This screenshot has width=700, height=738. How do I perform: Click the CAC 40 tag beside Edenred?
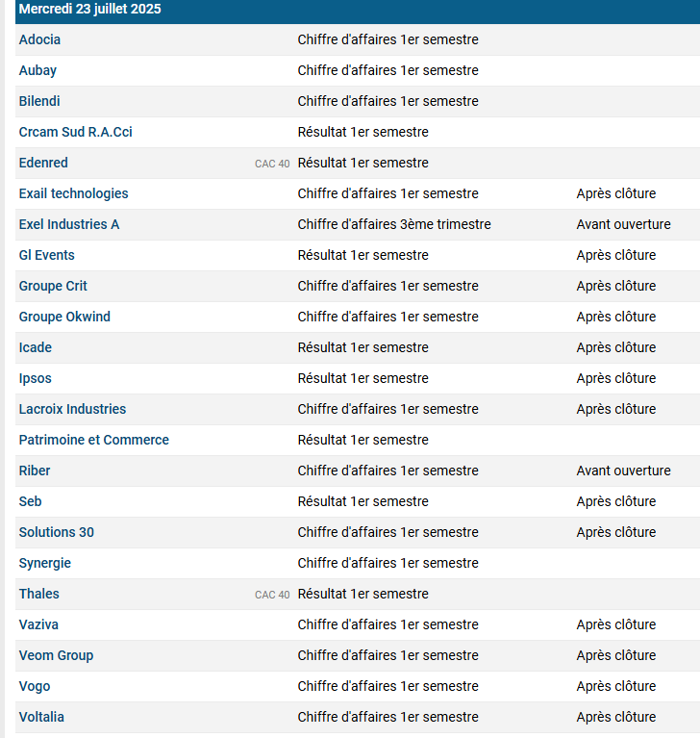coord(272,164)
